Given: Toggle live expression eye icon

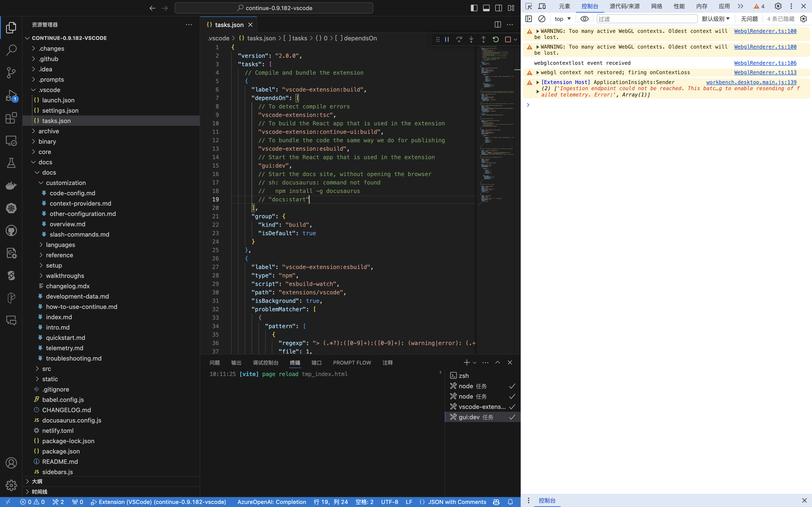Looking at the screenshot, I should pos(584,19).
